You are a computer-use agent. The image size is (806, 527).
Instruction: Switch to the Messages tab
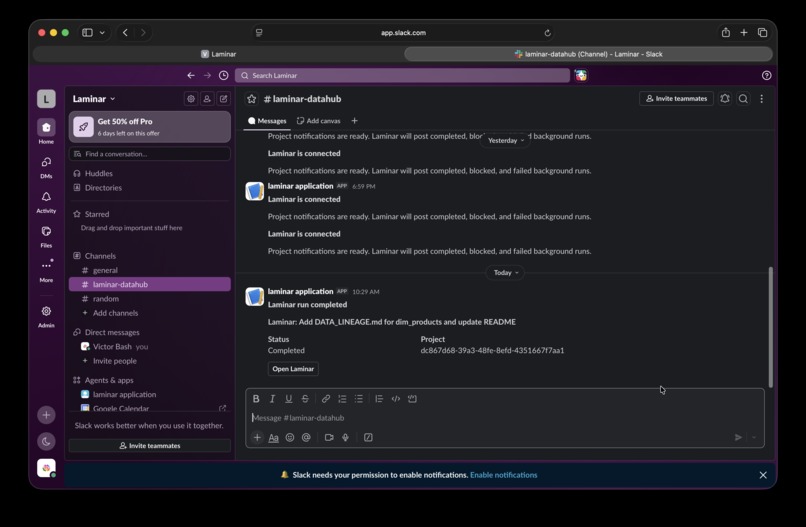point(267,121)
